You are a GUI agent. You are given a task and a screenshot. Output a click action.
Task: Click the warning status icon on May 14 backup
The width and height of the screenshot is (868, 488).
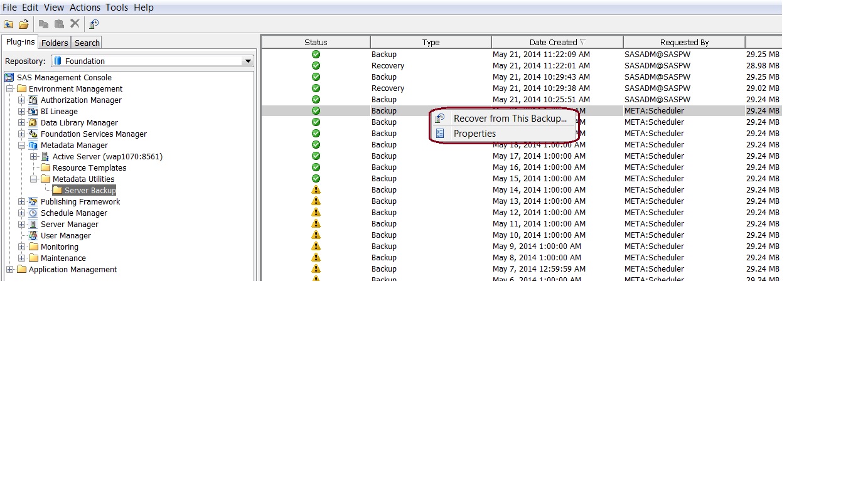316,189
